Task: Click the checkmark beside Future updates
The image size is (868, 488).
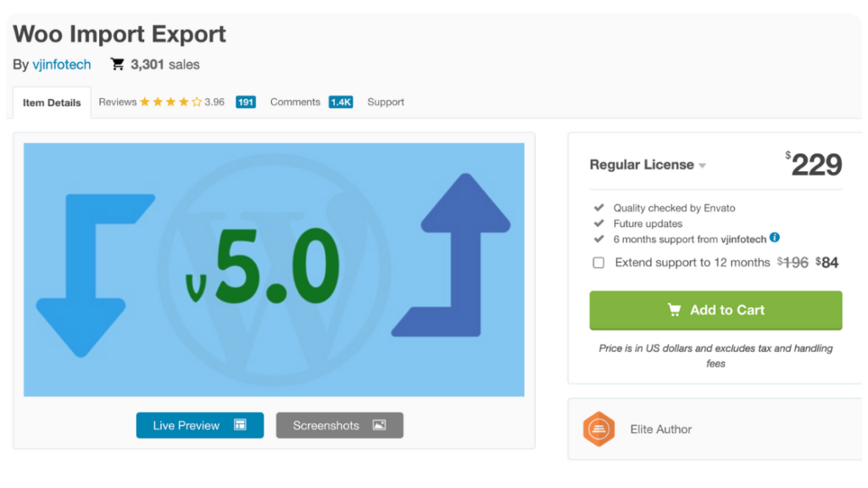Action: (x=598, y=224)
